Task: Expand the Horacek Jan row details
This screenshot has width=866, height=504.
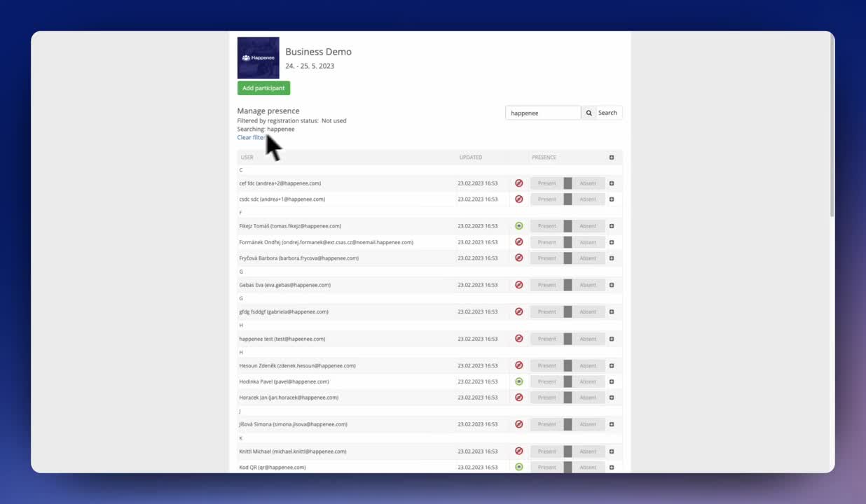Action: [612, 398]
